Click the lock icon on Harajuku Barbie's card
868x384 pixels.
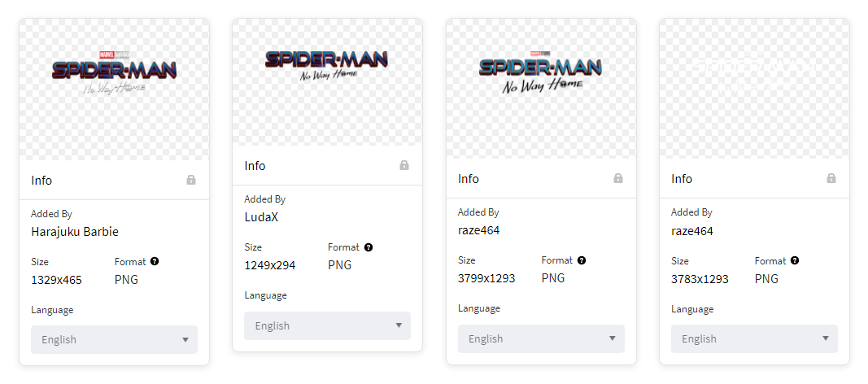(191, 180)
